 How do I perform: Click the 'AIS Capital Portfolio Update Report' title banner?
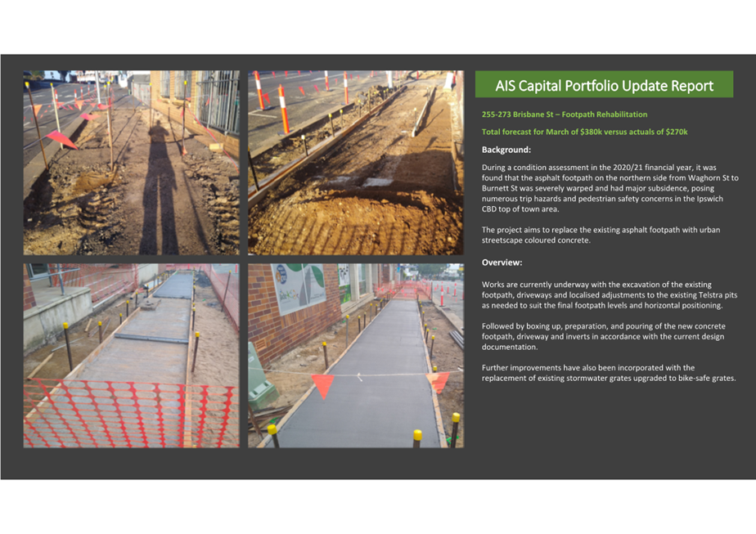[x=604, y=85]
